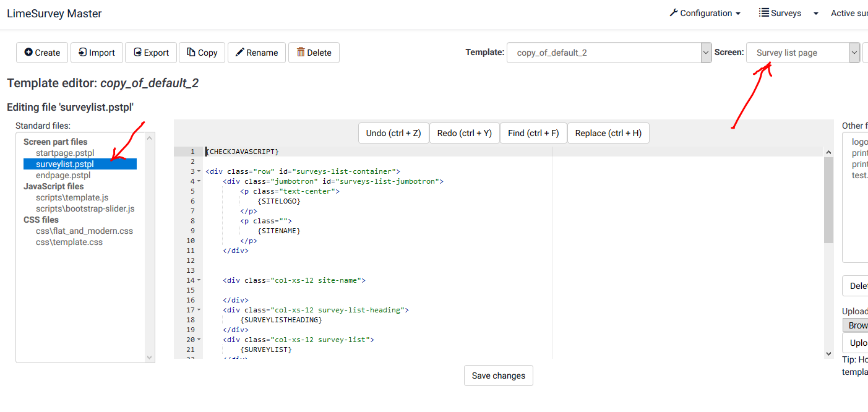Collapse code fold arrow on line 17

click(199, 310)
